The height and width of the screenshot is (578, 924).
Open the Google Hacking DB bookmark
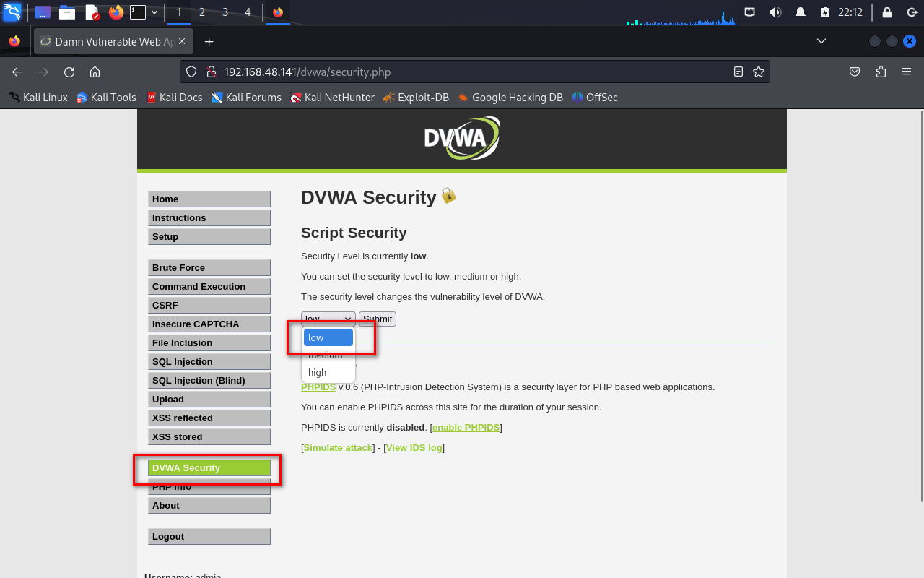pos(510,97)
